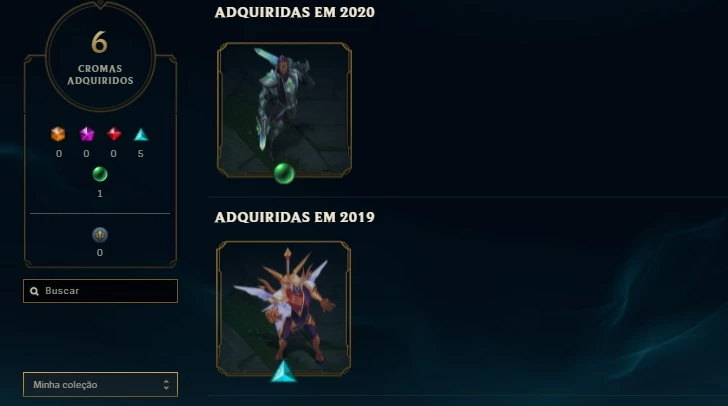The image size is (728, 406).
Task: Click into the Buscar search field
Action: point(100,291)
